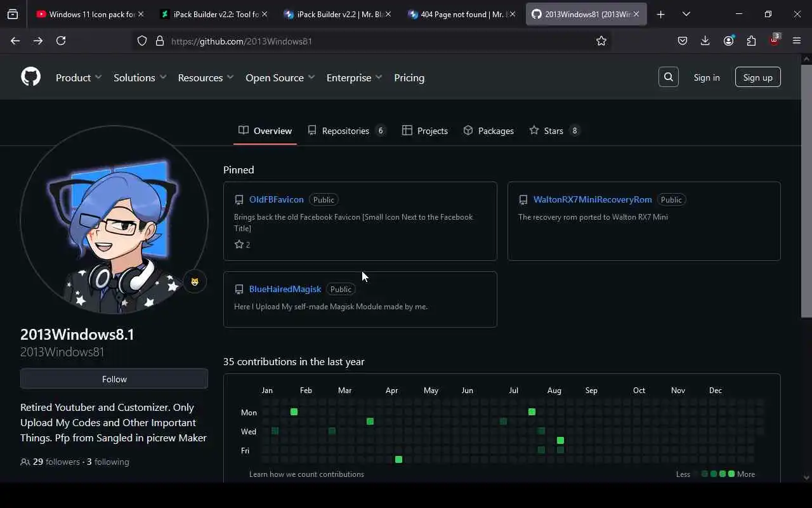The height and width of the screenshot is (508, 812).
Task: Open the GitHub search icon button
Action: point(669,77)
